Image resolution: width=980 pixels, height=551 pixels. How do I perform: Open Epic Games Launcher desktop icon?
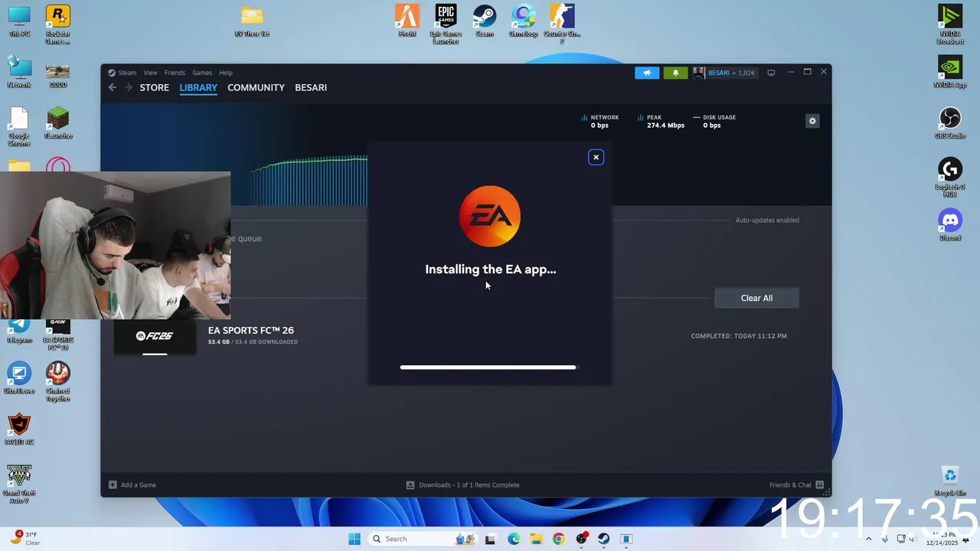click(446, 24)
